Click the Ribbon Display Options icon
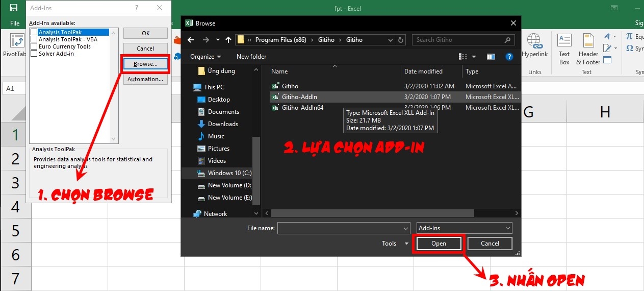Viewport: 644px width, 291px height. (x=614, y=8)
